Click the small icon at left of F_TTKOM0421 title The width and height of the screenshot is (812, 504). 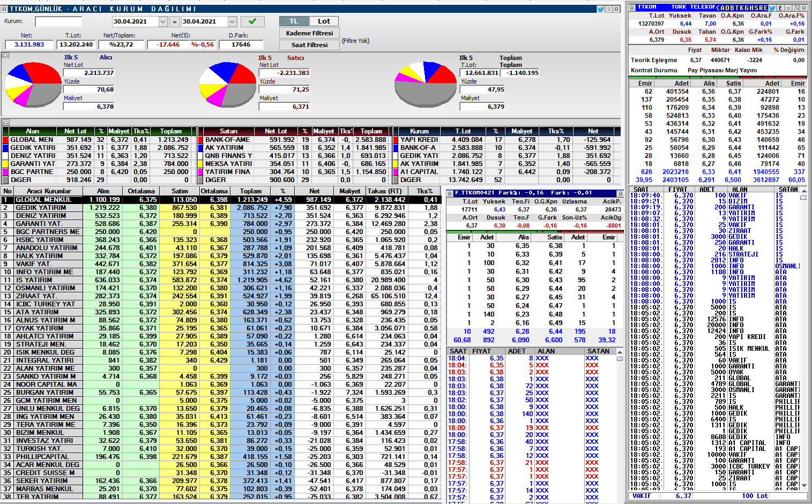[450, 193]
